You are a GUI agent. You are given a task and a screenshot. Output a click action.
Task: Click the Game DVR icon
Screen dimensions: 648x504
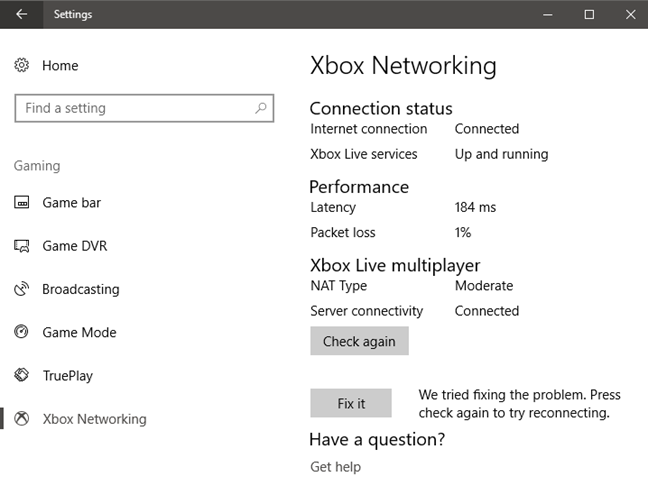point(21,246)
